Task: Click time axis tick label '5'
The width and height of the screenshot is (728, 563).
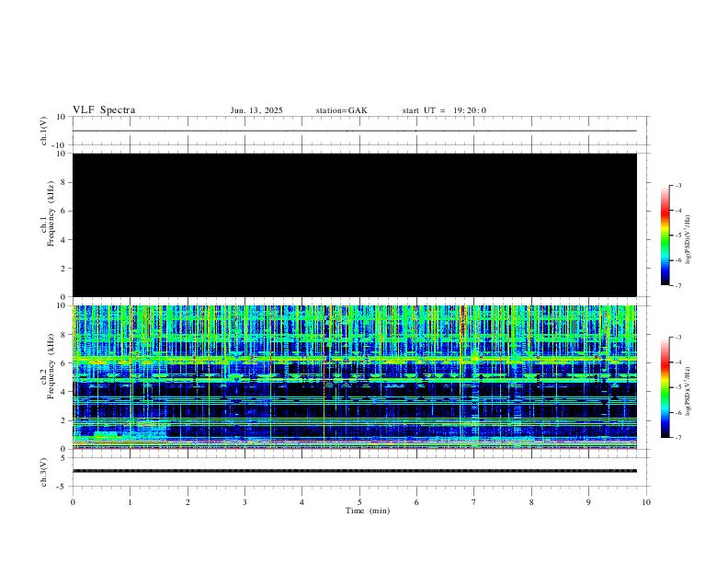Action: [359, 502]
